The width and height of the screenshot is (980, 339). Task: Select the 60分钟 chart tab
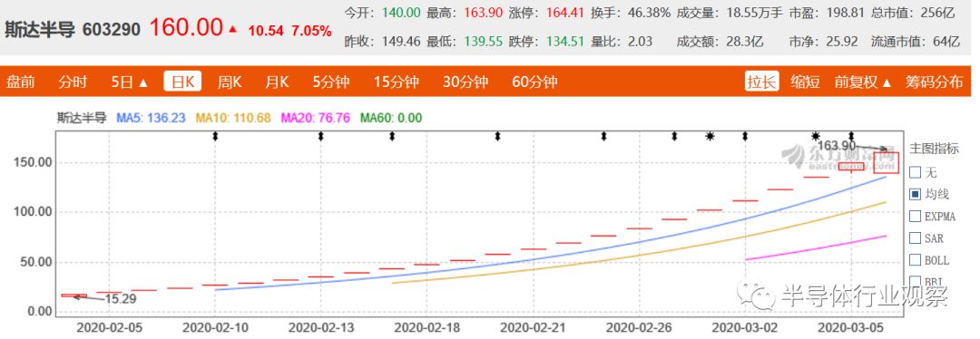coord(534,82)
